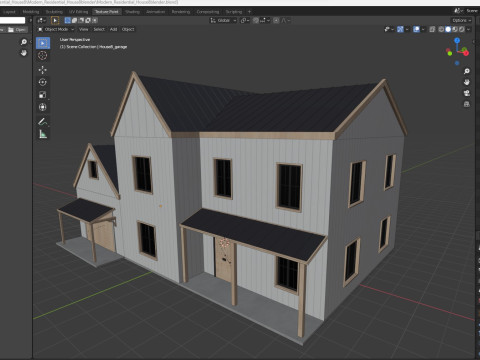Select the Scale tool
Screen dimensions: 480x360
[x=43, y=95]
